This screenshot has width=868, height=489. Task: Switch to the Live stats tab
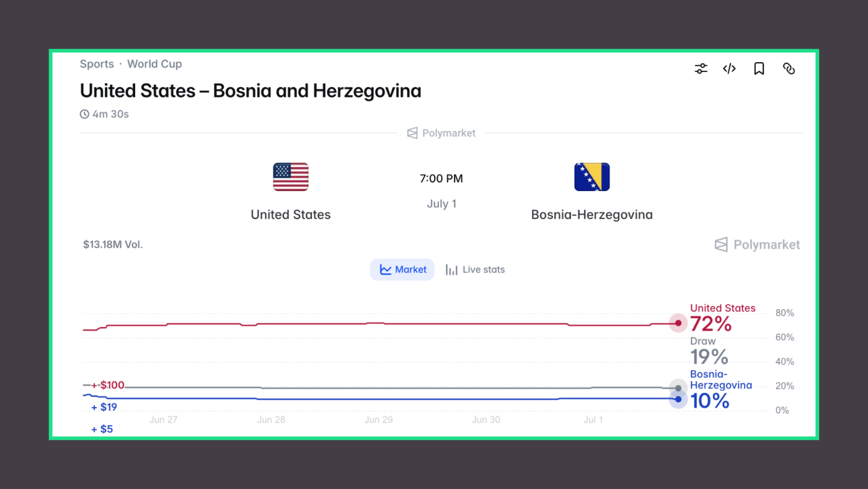475,269
